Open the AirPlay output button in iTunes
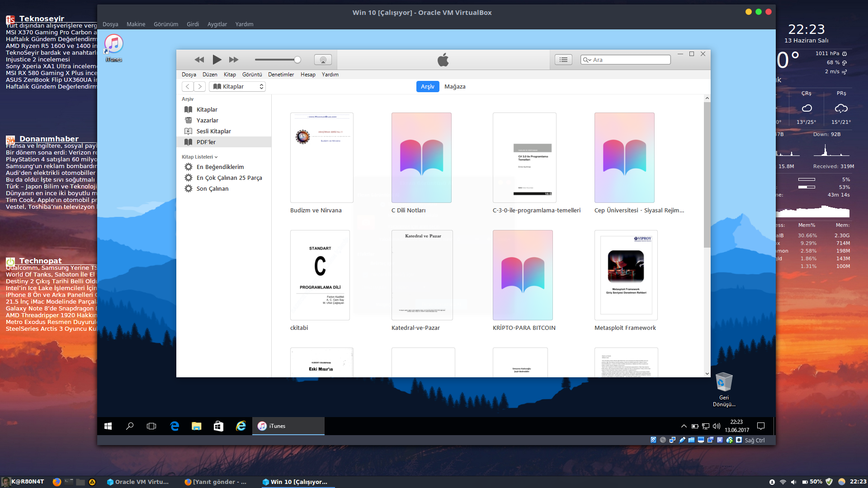Screen dimensions: 868x488 [x=323, y=60]
